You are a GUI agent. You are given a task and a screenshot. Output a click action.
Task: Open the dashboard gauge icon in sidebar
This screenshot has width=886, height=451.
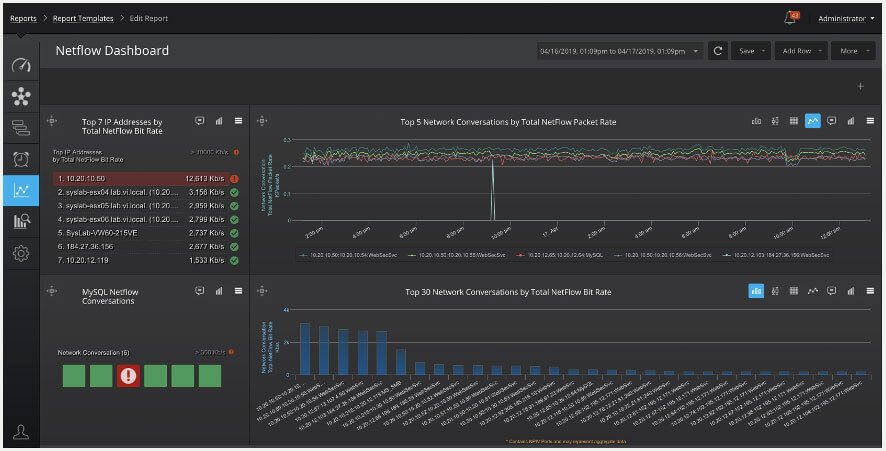21,65
